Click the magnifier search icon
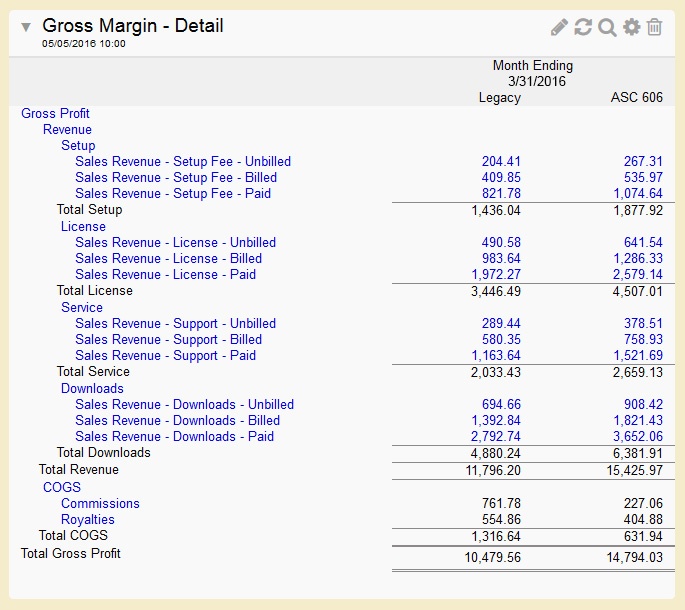Image resolution: width=685 pixels, height=610 pixels. point(607,27)
